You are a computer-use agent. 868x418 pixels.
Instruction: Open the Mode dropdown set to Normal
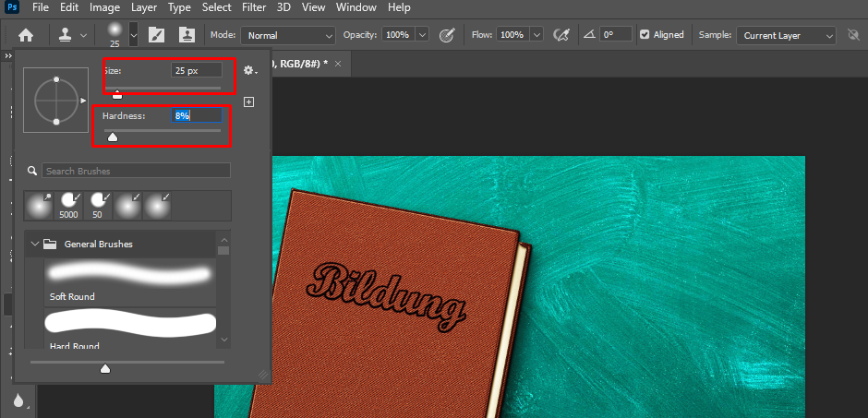pos(288,35)
